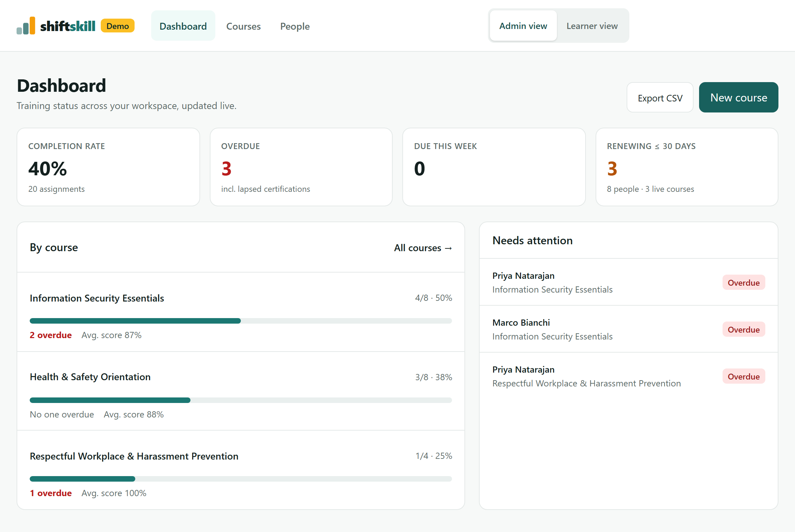Click the Export CSV button
The height and width of the screenshot is (532, 795).
[660, 98]
